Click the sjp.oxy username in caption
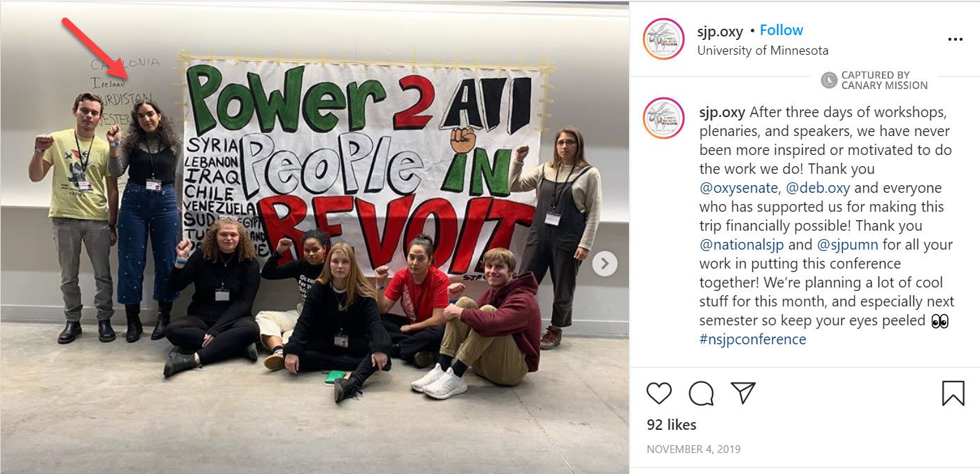This screenshot has width=980, height=474. tap(722, 112)
